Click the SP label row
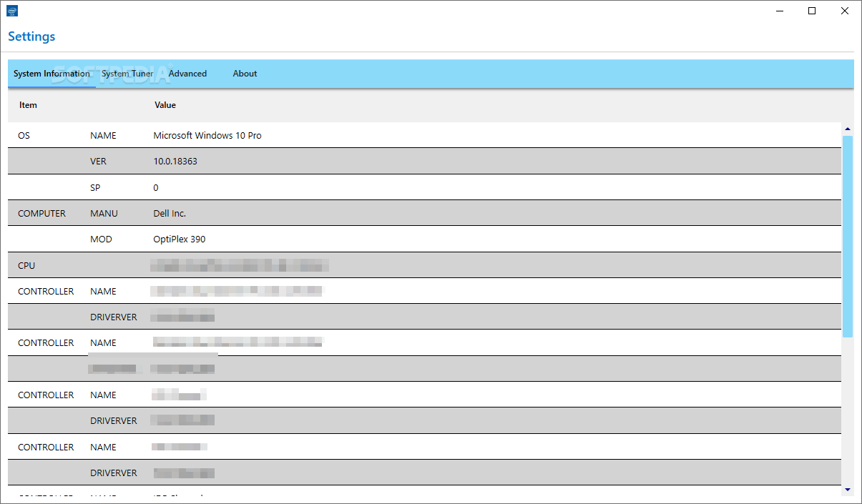The height and width of the screenshot is (504, 862). pos(95,187)
